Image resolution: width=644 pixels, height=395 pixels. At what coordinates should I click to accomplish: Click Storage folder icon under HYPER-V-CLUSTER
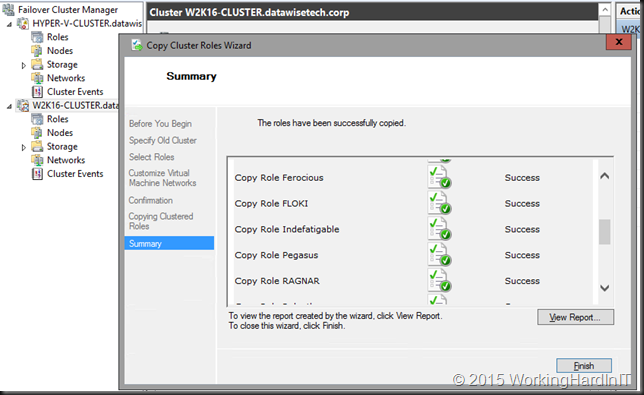[37, 64]
